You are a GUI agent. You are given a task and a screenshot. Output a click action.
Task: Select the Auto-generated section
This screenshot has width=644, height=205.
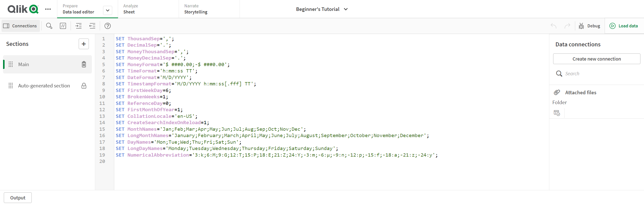[47, 86]
